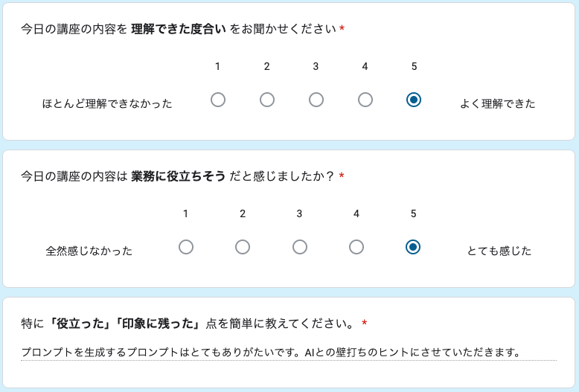Select rating 2 for 理解できた度合い question
Image resolution: width=579 pixels, height=392 pixels.
tap(267, 100)
